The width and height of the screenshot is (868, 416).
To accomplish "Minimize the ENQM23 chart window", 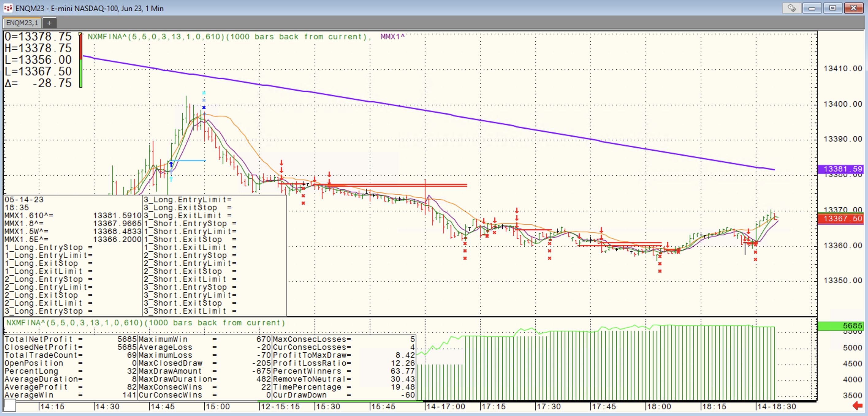I will (812, 8).
